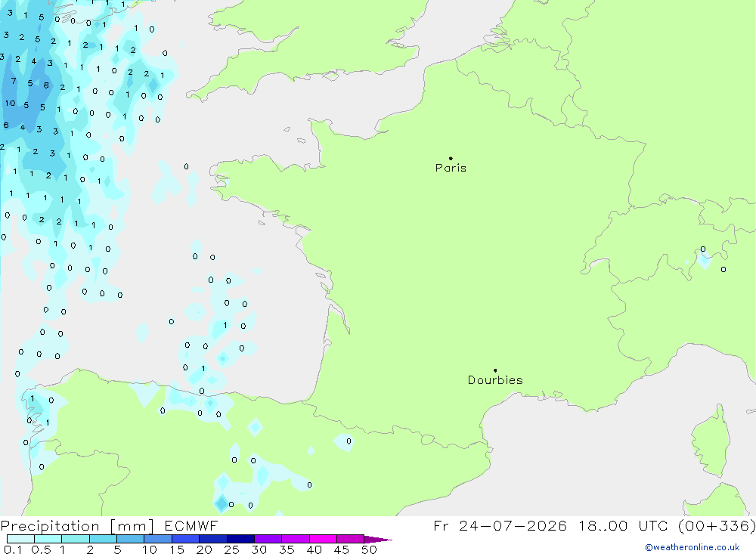Select the 0.1–0.5 mm legend swatch

[20, 539]
